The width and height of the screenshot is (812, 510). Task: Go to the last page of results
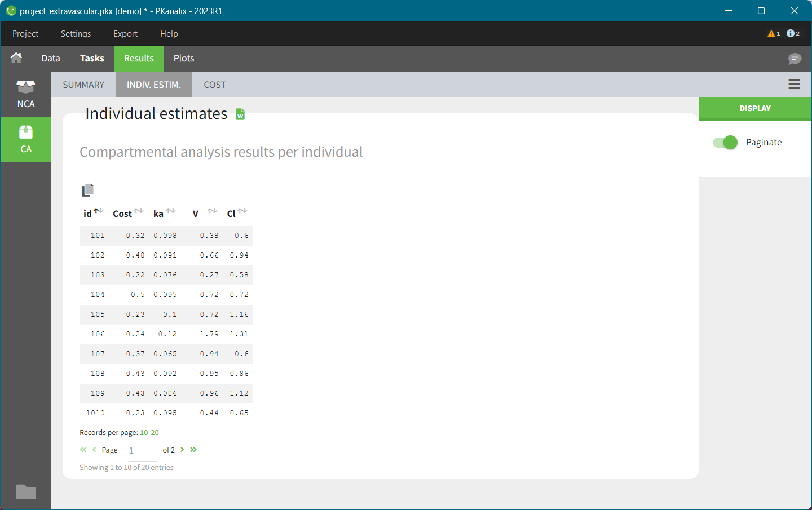click(193, 450)
